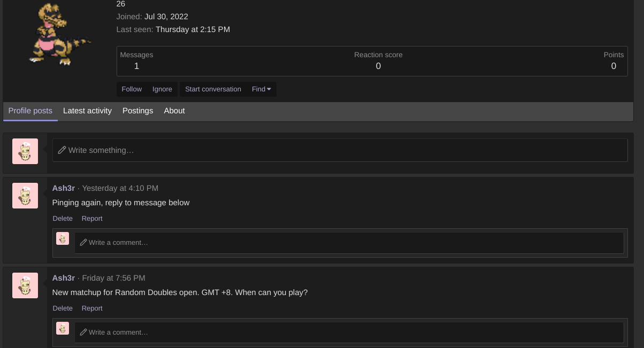Open timestamp Yesterday at 4:10 PM
The image size is (644, 348).
coord(120,188)
